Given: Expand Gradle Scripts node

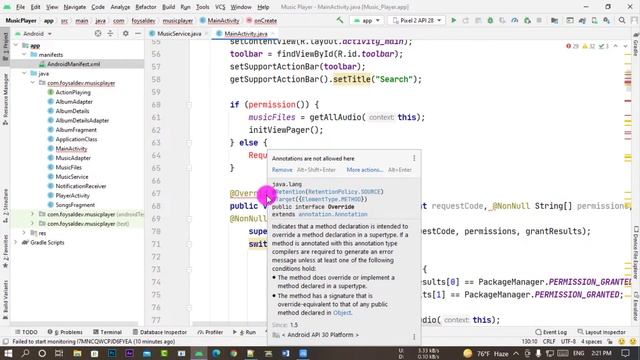Looking at the screenshot, I should point(16,242).
